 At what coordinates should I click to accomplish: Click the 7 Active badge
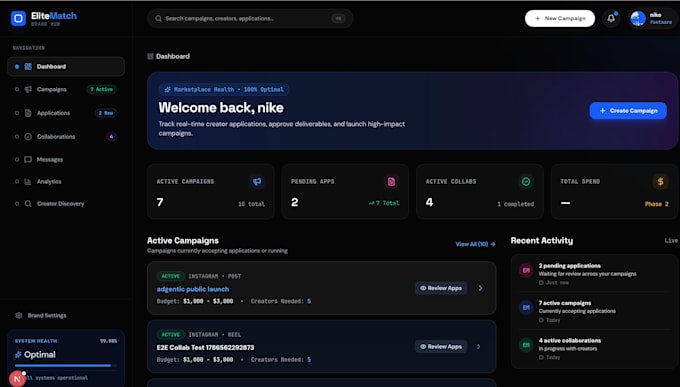pos(101,89)
